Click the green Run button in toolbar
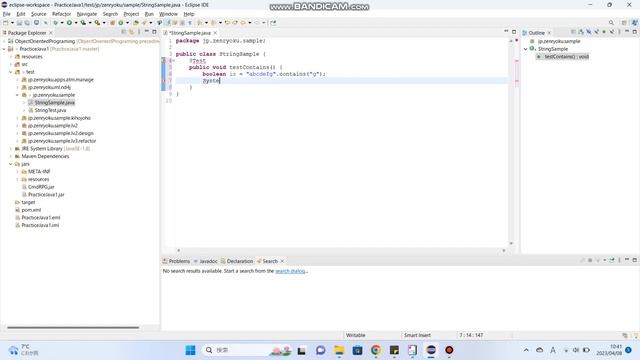This screenshot has height=360, width=640. 69,23
